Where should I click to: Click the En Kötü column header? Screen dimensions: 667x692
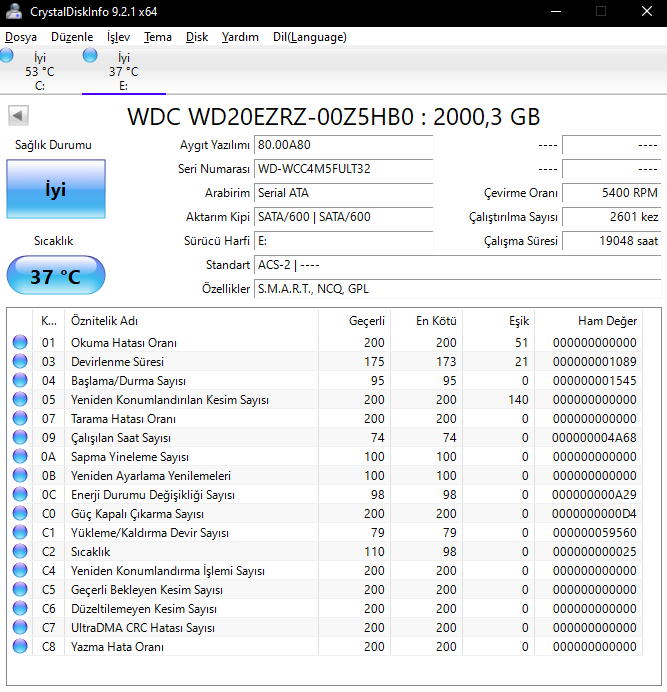(426, 321)
